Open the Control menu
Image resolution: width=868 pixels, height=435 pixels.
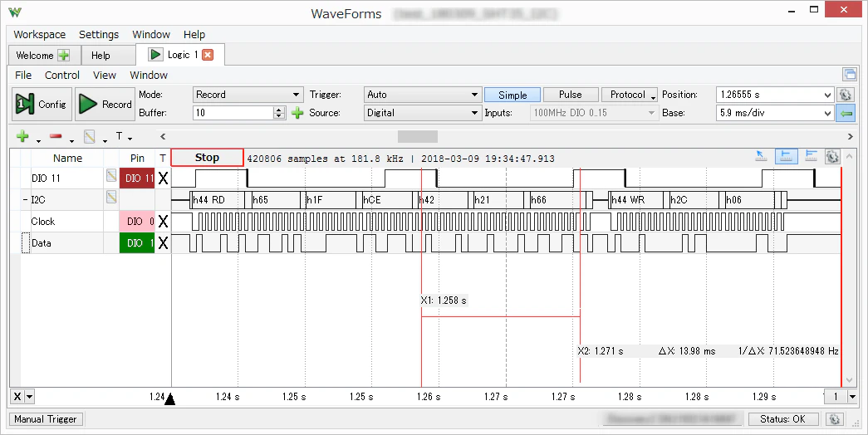62,76
